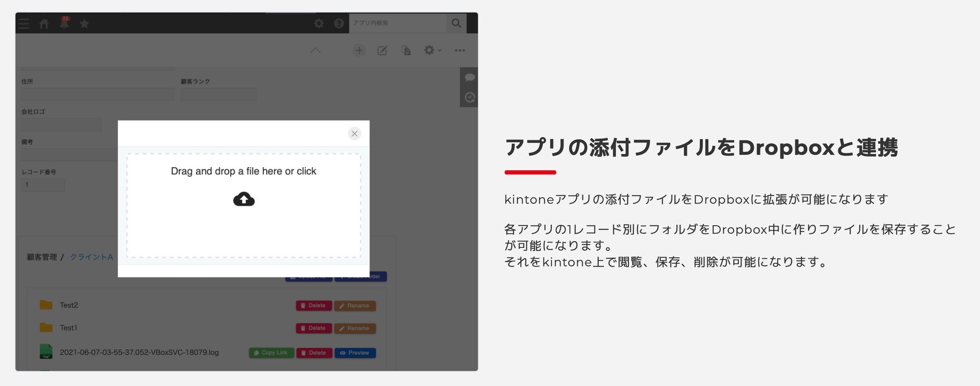This screenshot has height=386, width=980.
Task: Click the 住所 input field
Action: point(97,94)
